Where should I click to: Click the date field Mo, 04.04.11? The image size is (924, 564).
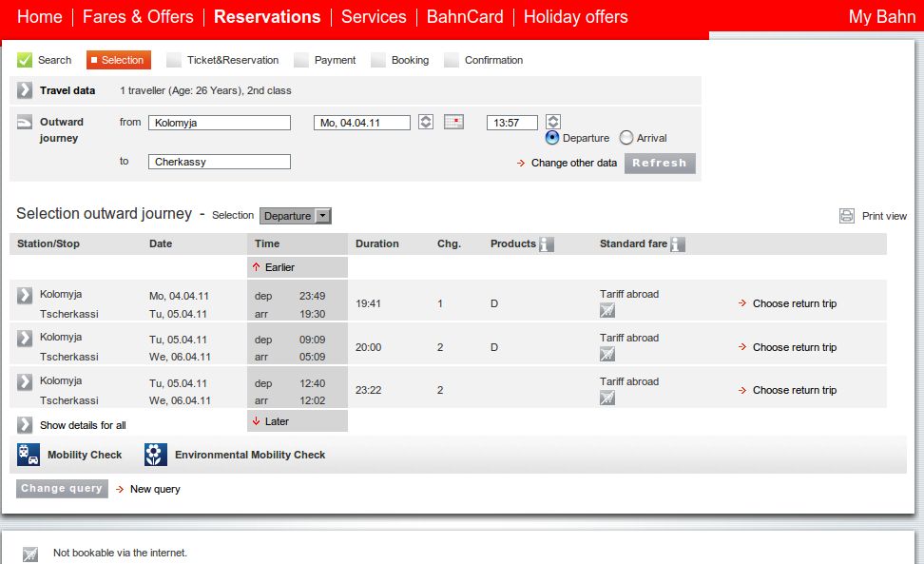[x=362, y=123]
